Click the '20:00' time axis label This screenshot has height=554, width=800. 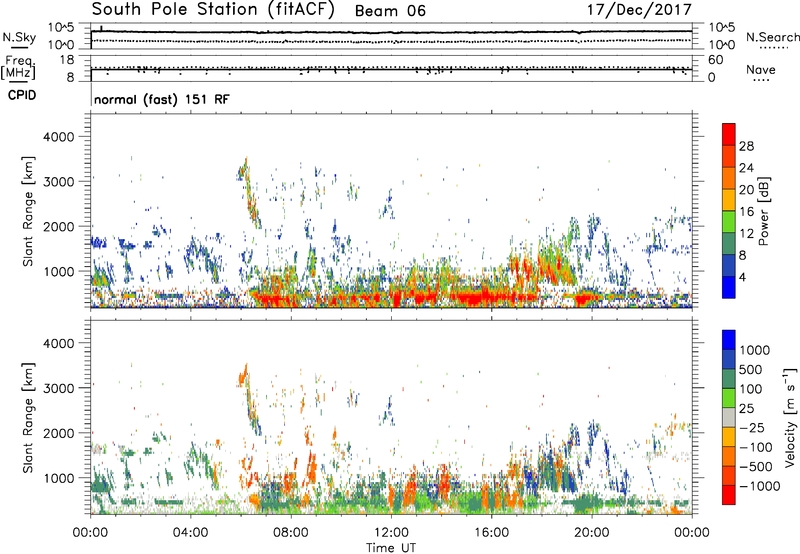pos(592,533)
